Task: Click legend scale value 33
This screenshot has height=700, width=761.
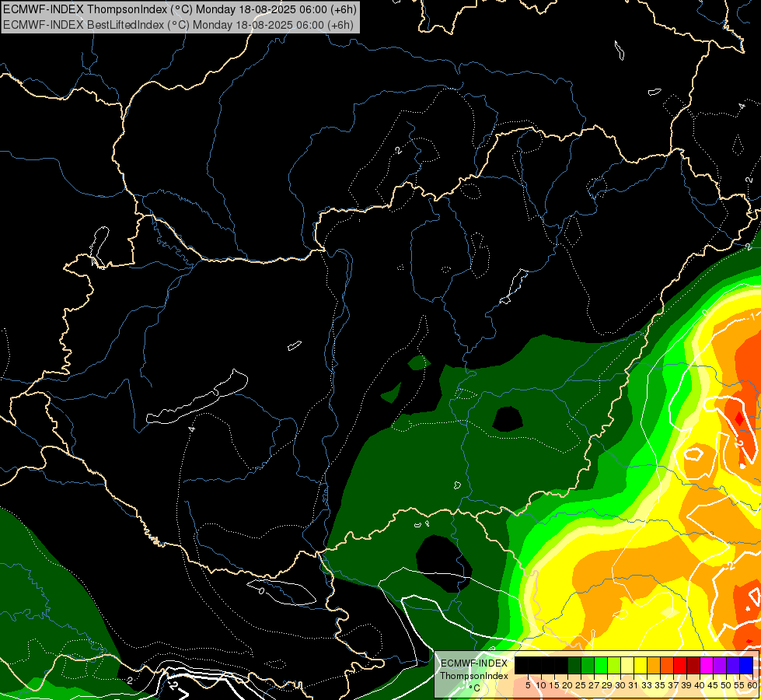Action: pos(647,685)
